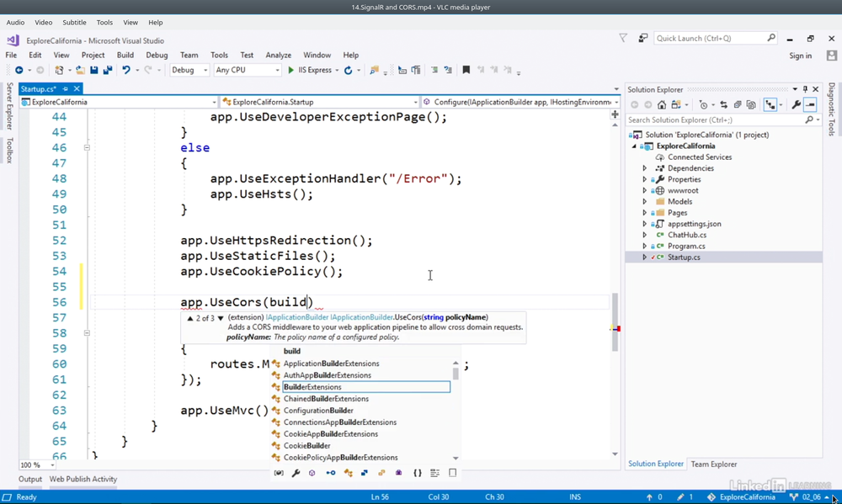Open the Build menu
Viewport: 842px width, 504px height.
click(x=125, y=55)
